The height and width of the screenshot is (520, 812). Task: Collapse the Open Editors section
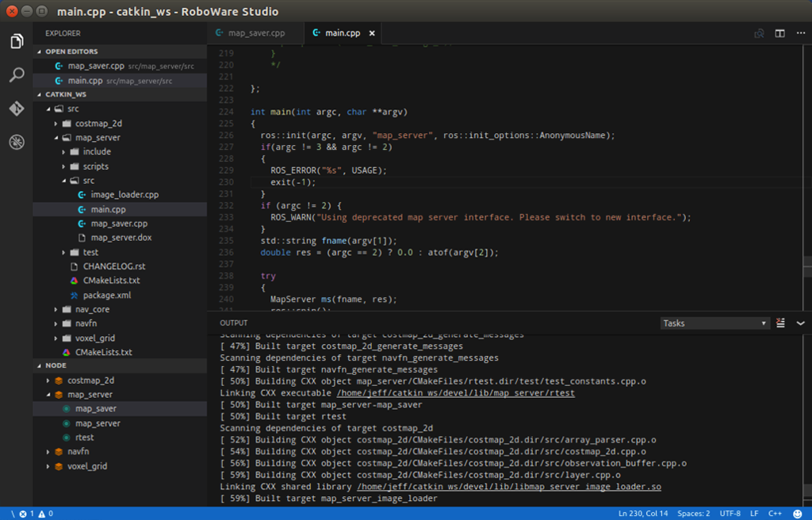pos(40,52)
